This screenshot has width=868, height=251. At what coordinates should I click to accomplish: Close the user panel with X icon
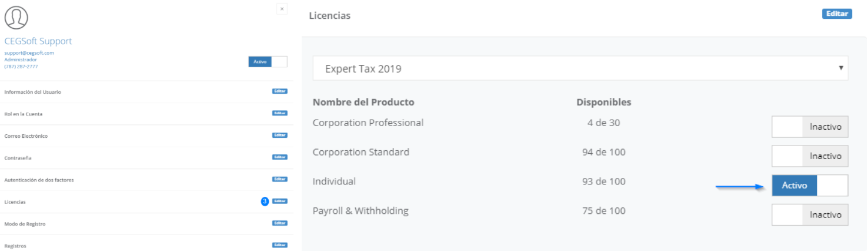(x=282, y=9)
